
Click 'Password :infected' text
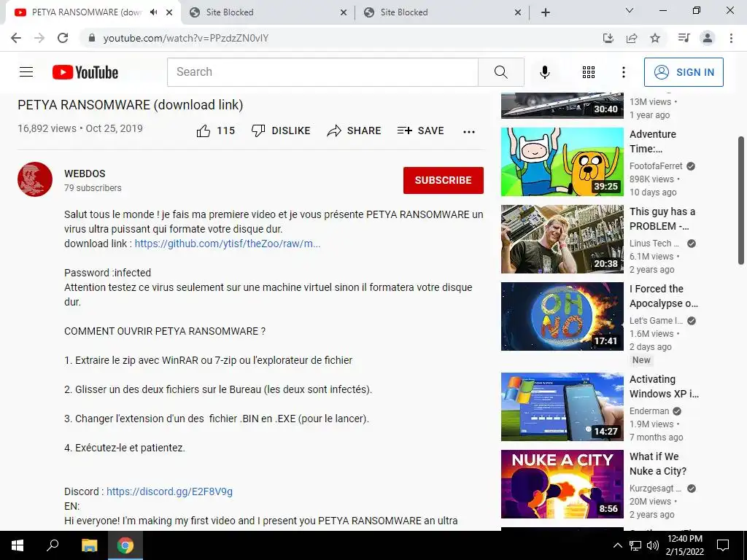(x=108, y=273)
